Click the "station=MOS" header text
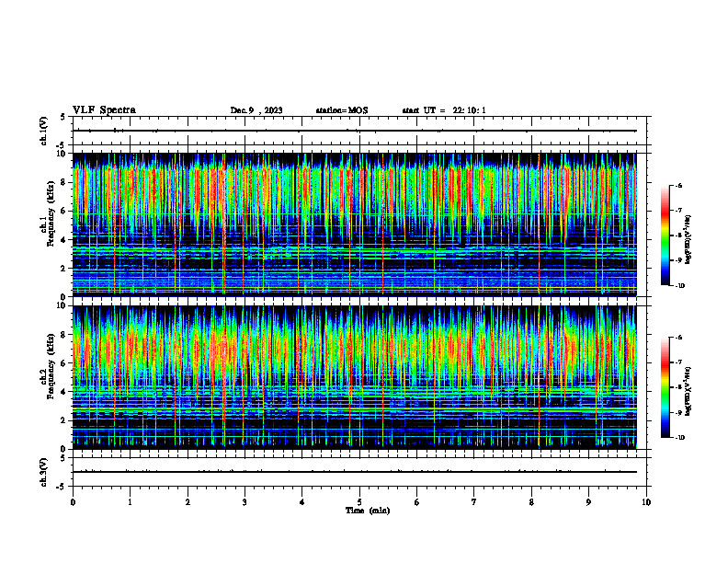The height and width of the screenshot is (563, 728). pos(342,110)
